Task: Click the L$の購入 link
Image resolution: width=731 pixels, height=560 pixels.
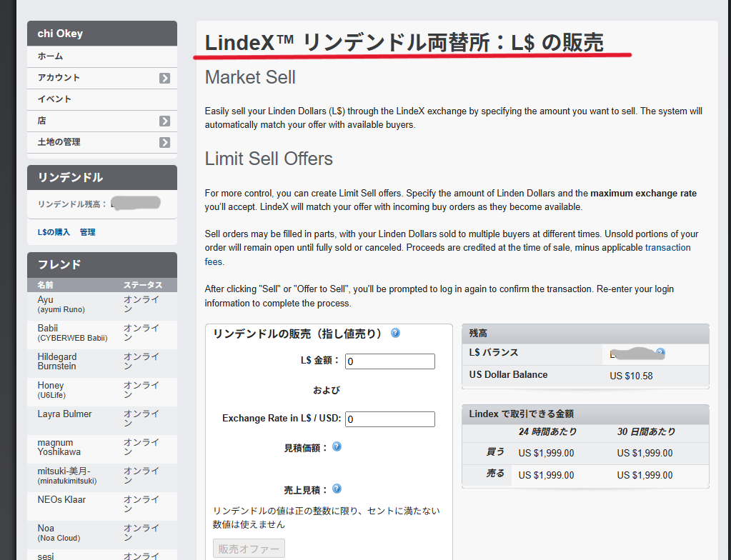Action: pyautogui.click(x=54, y=232)
